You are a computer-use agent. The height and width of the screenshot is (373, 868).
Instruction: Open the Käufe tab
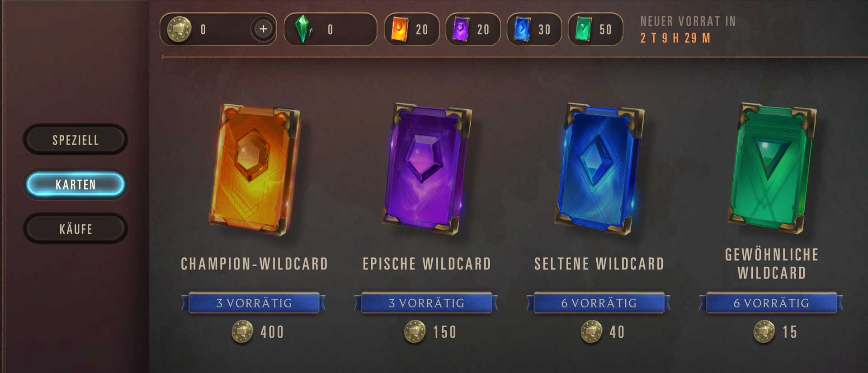(75, 229)
